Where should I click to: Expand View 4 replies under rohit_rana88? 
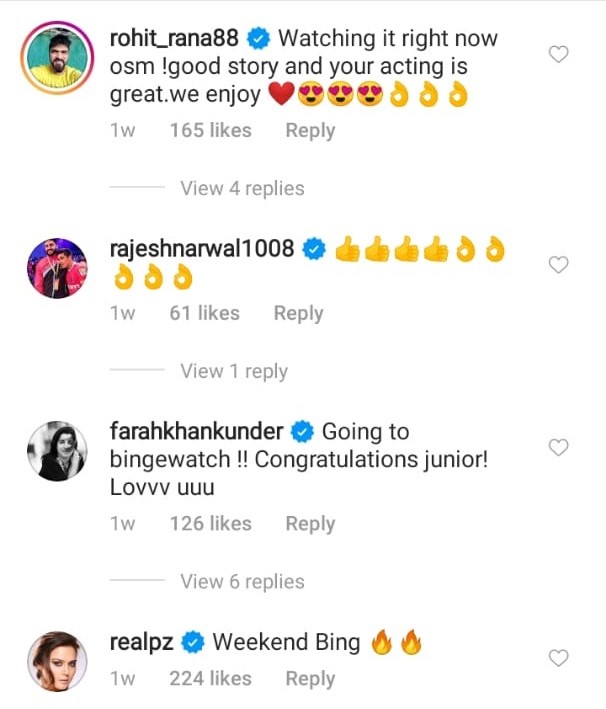[x=242, y=188]
